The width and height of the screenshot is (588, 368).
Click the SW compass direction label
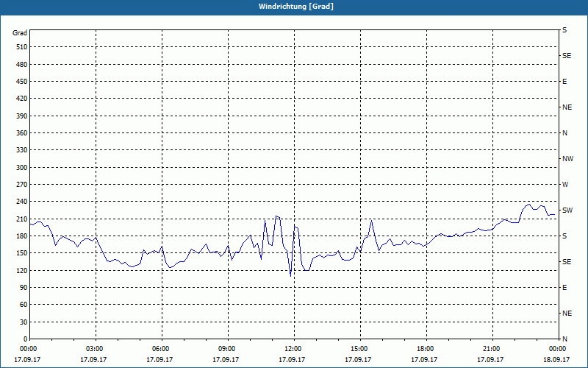(x=567, y=210)
